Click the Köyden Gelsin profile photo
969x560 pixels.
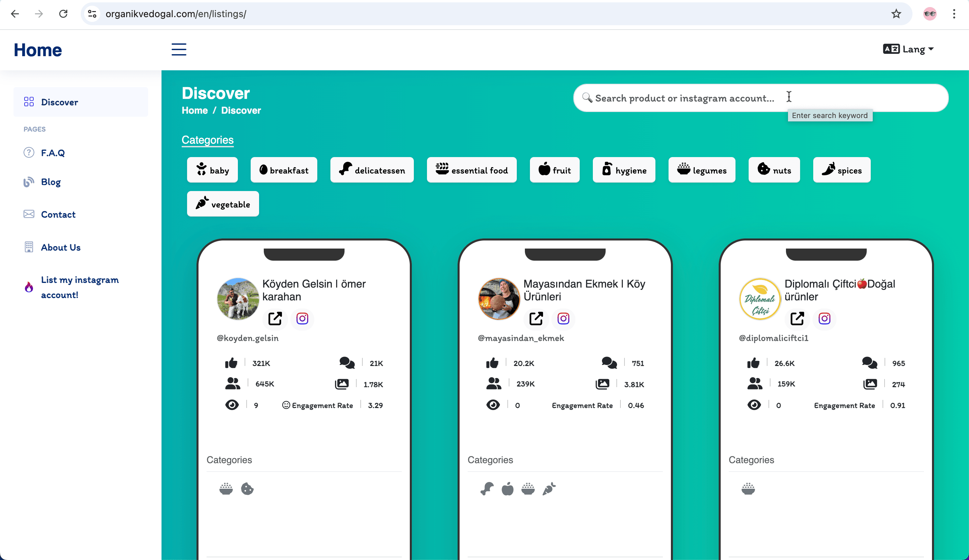point(238,299)
